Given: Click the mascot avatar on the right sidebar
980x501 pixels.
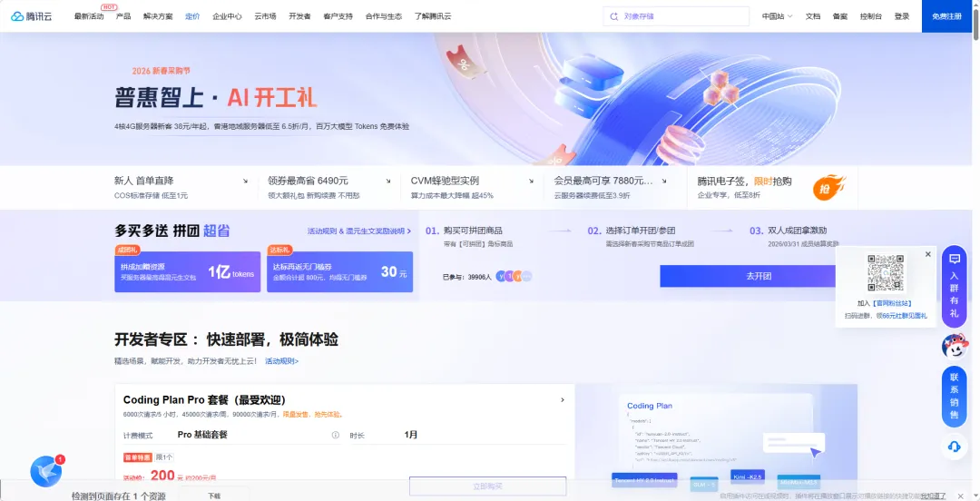Looking at the screenshot, I should pos(954,346).
